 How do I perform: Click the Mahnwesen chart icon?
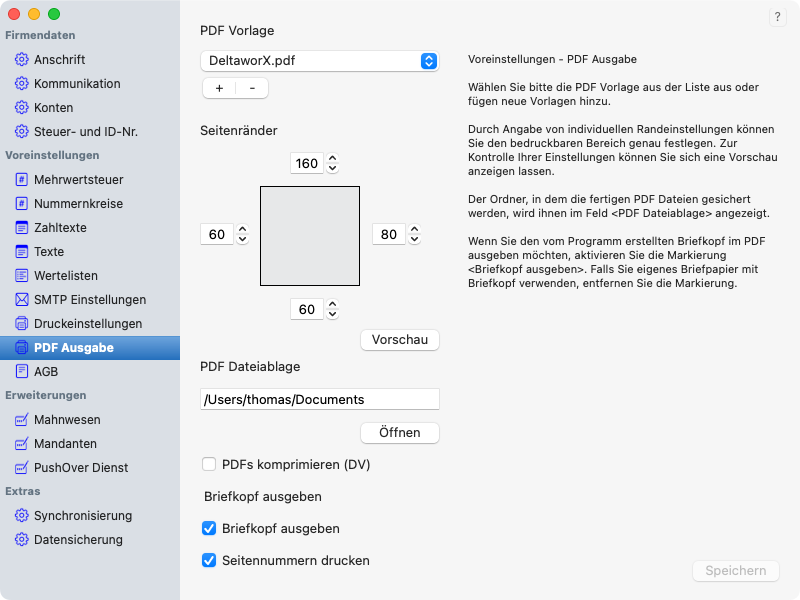pos(21,420)
